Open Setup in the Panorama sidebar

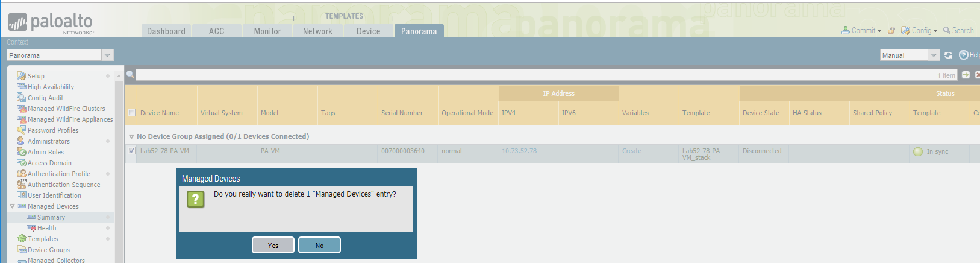point(36,76)
